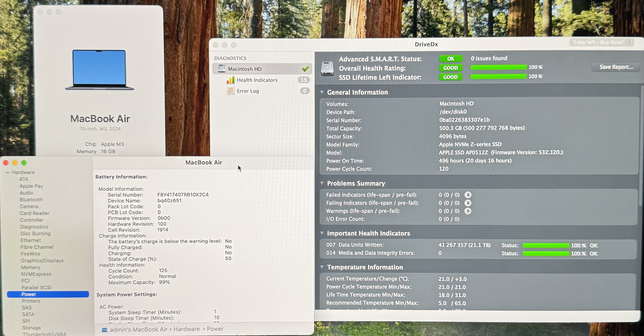Select Bluetooth in Hardware list
This screenshot has height=336, width=644.
[x=31, y=199]
